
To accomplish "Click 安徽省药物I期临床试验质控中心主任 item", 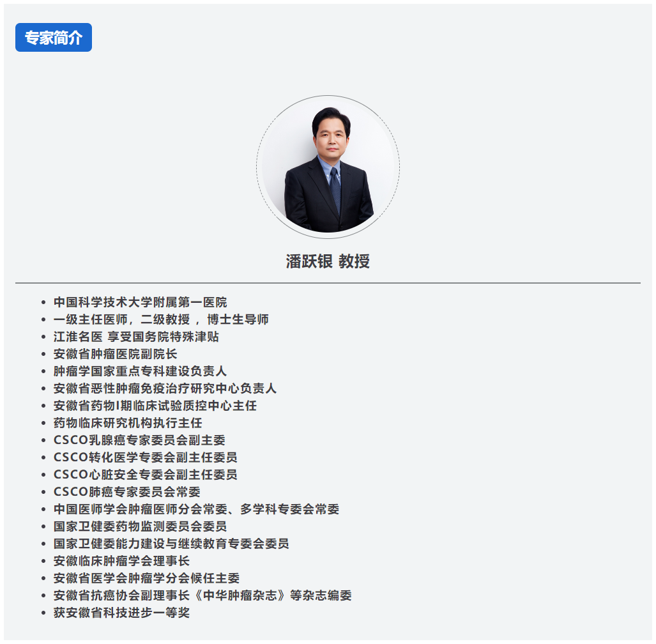I will [x=155, y=406].
